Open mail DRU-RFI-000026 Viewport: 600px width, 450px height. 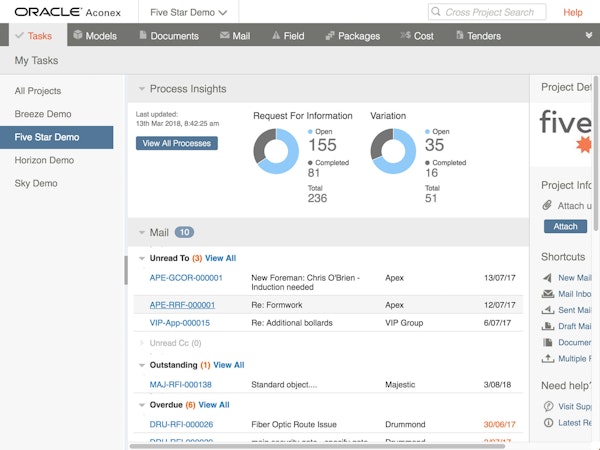pos(181,424)
